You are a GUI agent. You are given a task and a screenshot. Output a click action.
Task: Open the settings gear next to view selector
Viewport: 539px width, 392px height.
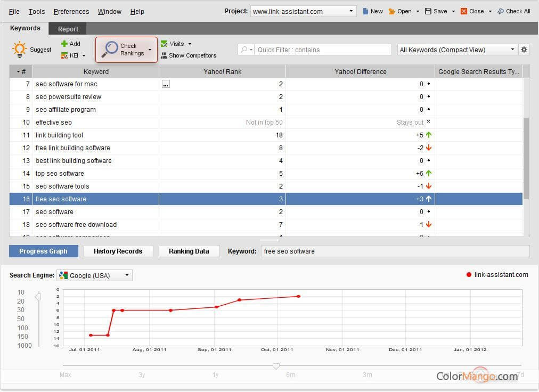coord(524,50)
